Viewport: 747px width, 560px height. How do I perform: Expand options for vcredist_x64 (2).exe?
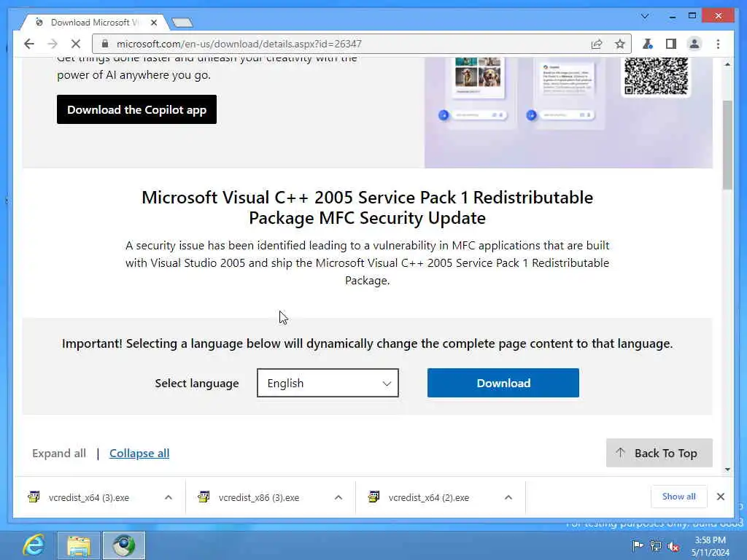tap(508, 497)
